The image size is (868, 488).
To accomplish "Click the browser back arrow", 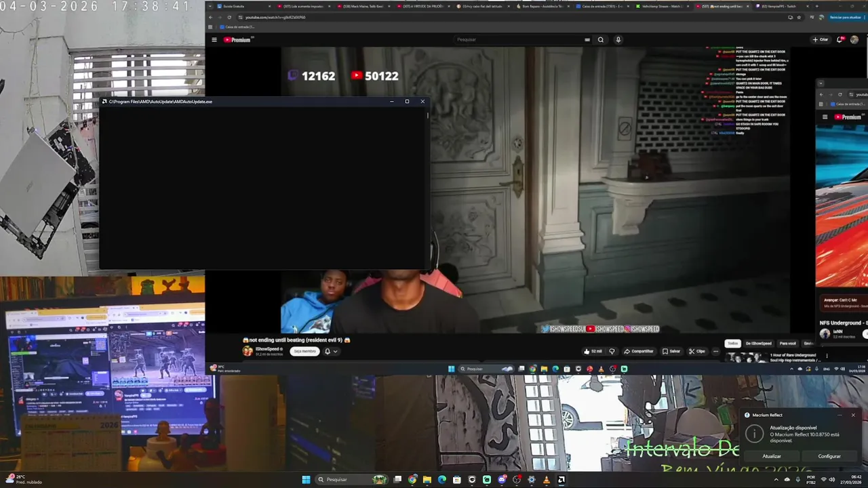I will pyautogui.click(x=210, y=17).
